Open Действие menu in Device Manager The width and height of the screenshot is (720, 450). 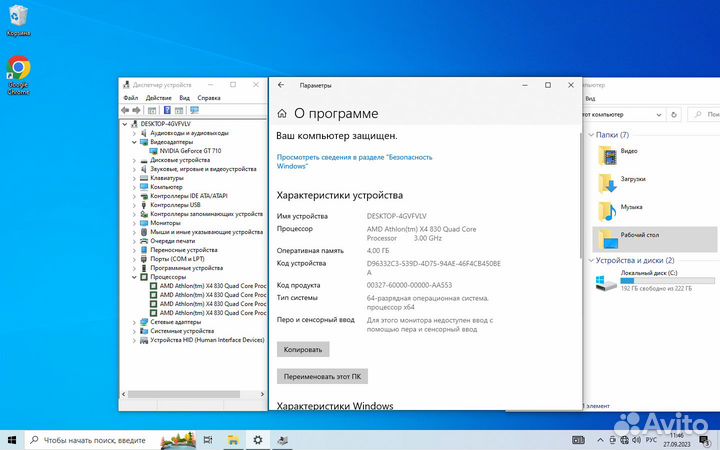(x=158, y=98)
